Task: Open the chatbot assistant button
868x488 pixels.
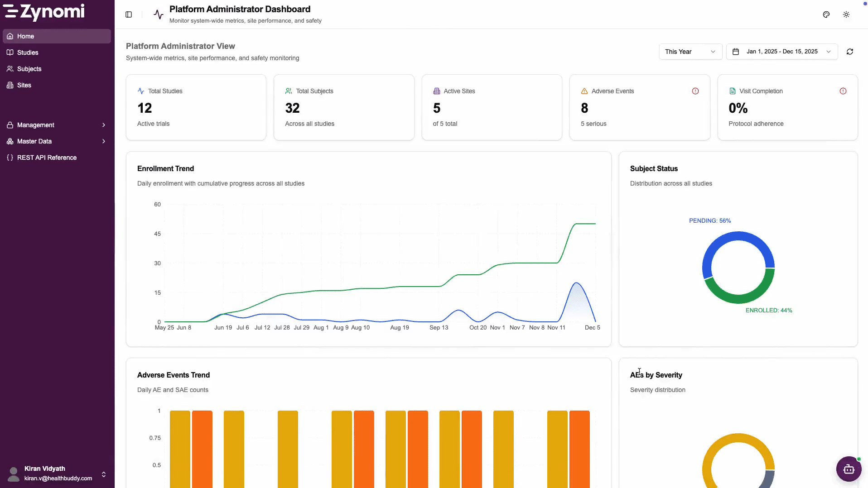Action: coord(849,469)
